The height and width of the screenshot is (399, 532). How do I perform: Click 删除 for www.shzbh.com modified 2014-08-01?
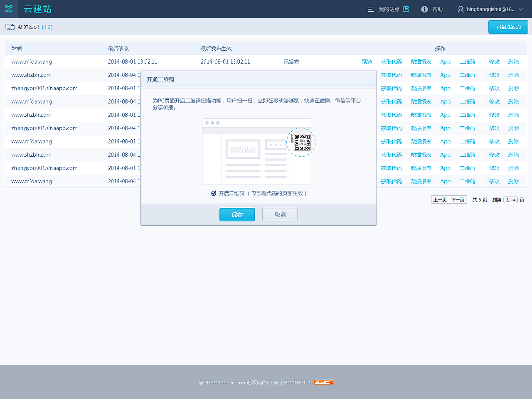click(x=513, y=115)
